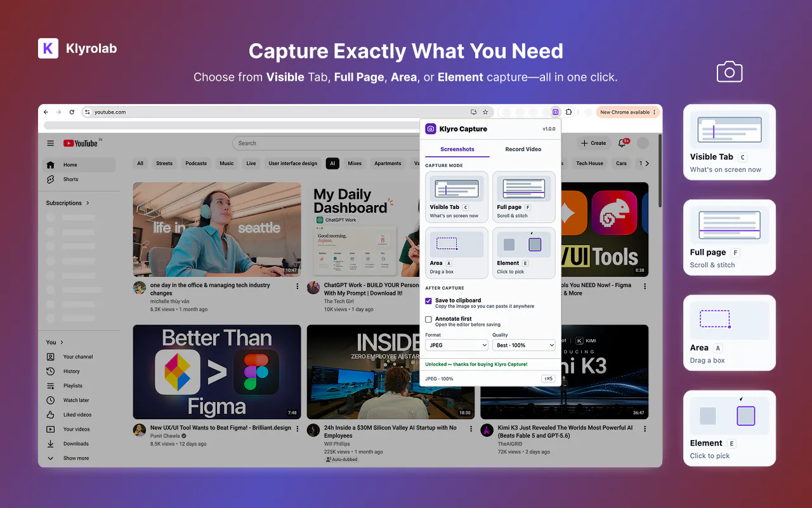The image size is (812, 508).
Task: Click the browser forward arrow
Action: point(59,112)
